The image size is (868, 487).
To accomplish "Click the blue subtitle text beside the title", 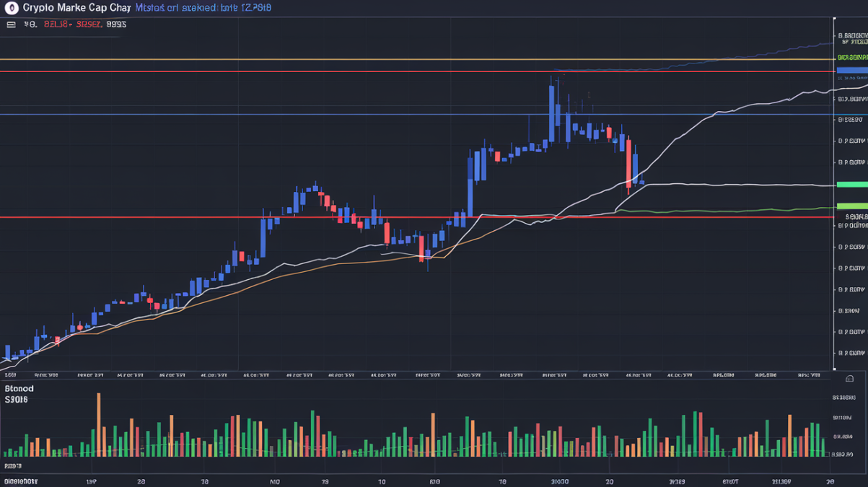I will tap(203, 8).
